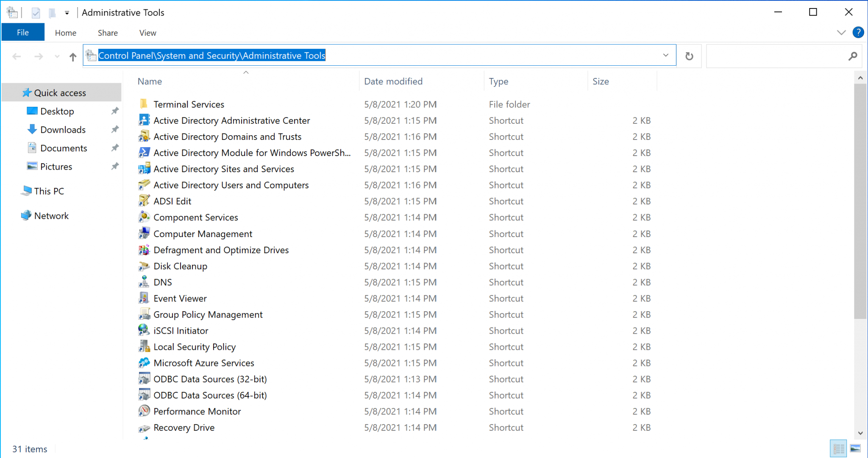The height and width of the screenshot is (458, 868).
Task: Select the 'File folder' type cell
Action: click(x=509, y=104)
